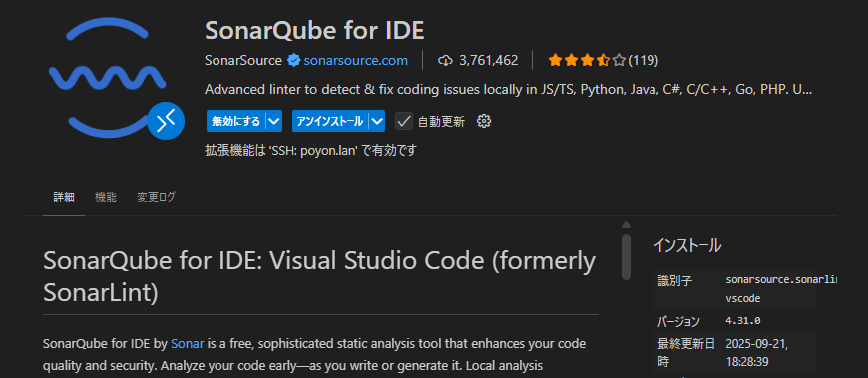868x378 pixels.
Task: Click the scrollbar up arrow
Action: coord(627,225)
